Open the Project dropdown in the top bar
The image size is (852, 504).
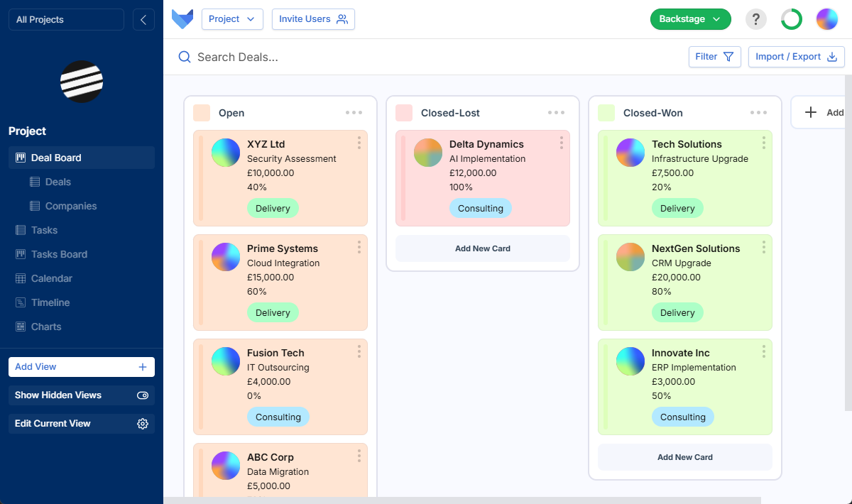[x=232, y=19]
